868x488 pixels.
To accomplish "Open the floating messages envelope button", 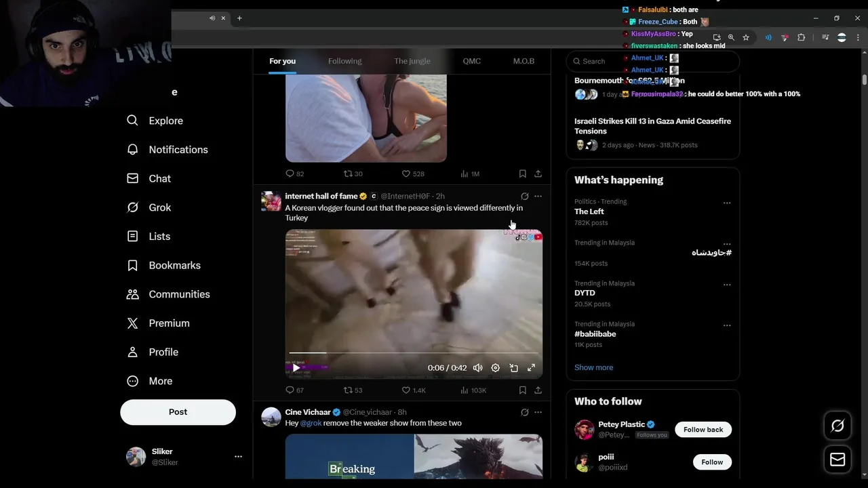I will tap(837, 460).
